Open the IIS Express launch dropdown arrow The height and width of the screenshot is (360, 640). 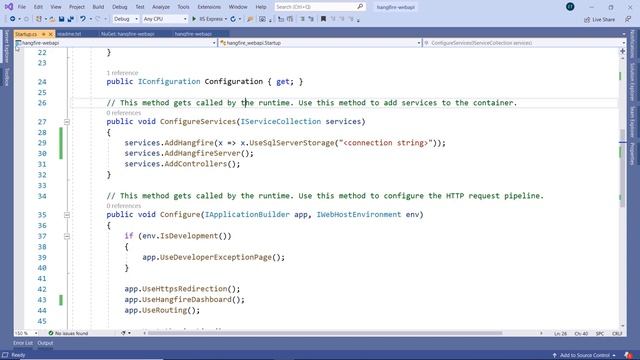[226, 19]
